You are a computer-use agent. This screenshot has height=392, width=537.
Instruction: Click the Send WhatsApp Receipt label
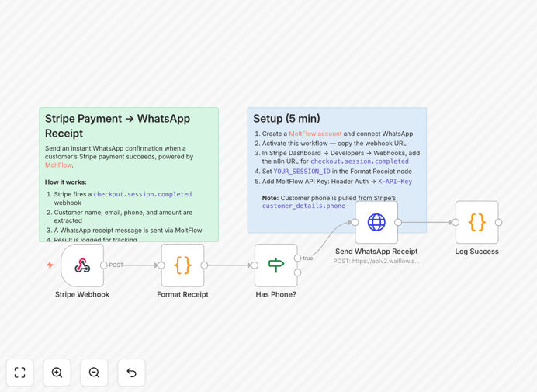tap(376, 252)
